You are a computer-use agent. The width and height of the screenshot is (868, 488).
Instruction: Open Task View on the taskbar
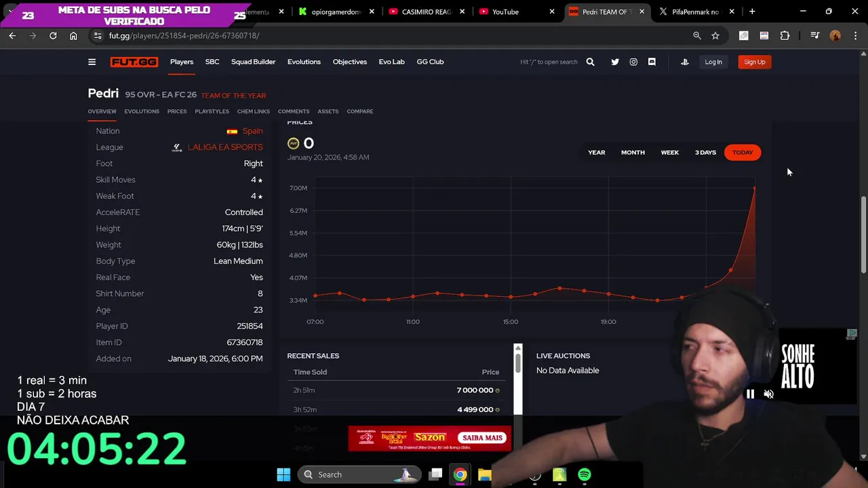coord(436,474)
